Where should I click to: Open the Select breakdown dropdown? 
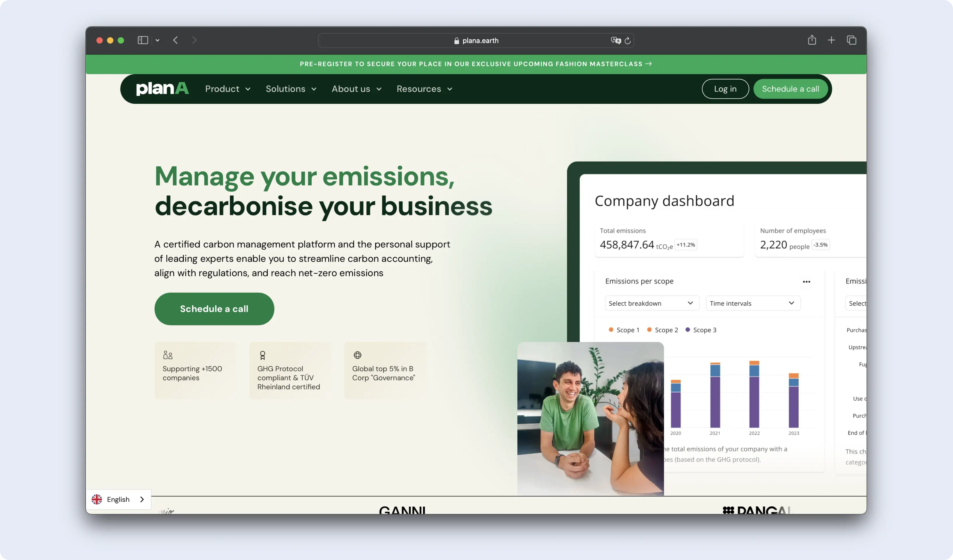[651, 303]
